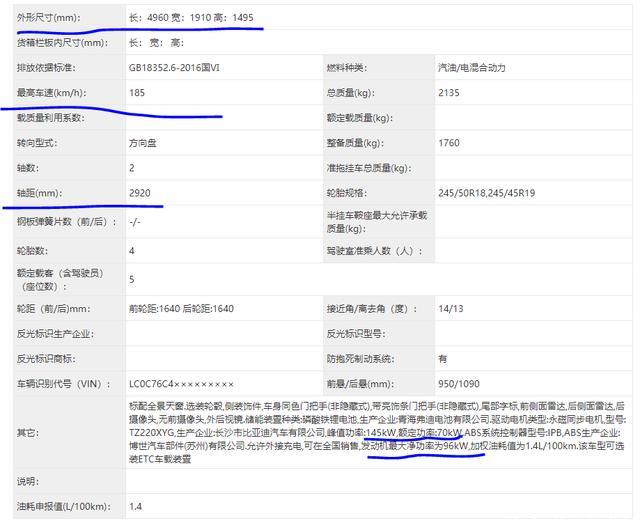Image resolution: width=640 pixels, height=530 pixels.
Task: Click the 半挂车鞍座最大允许承载质量 label
Action: point(376,222)
